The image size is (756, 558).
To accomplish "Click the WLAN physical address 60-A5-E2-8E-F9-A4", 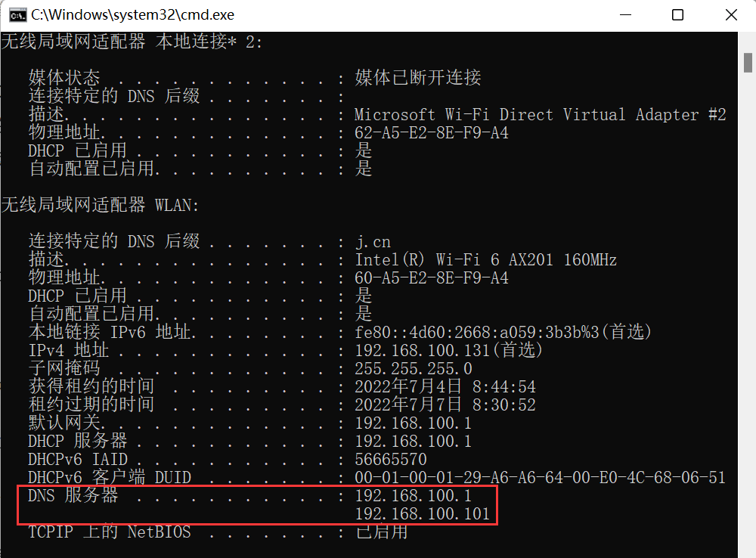I will click(x=432, y=278).
